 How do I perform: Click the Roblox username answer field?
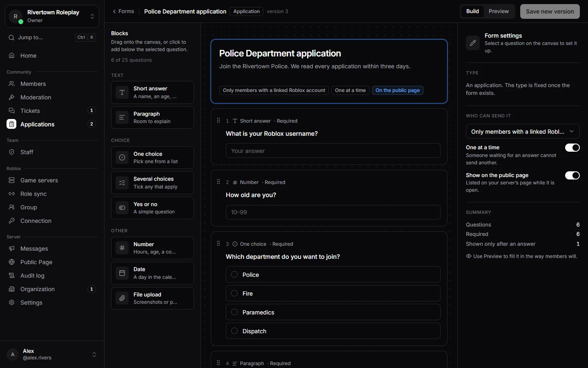click(x=333, y=150)
